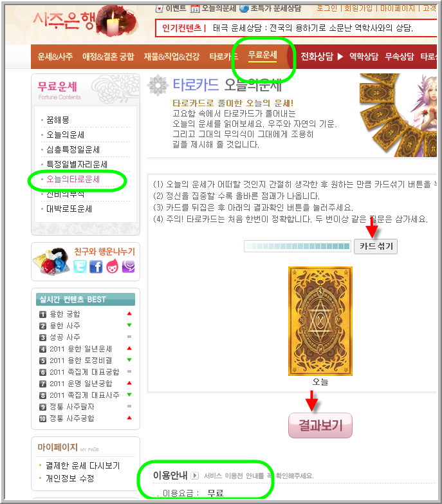Viewport: 442px width, 504px height.
Task: Open 대박로또운세 sidebar link
Action: click(69, 209)
